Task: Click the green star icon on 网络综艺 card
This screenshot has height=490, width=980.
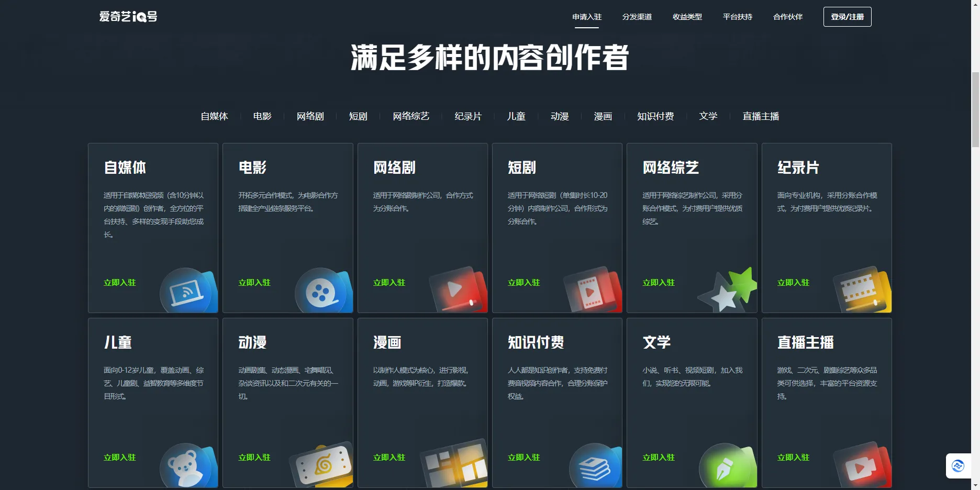Action: pyautogui.click(x=728, y=289)
